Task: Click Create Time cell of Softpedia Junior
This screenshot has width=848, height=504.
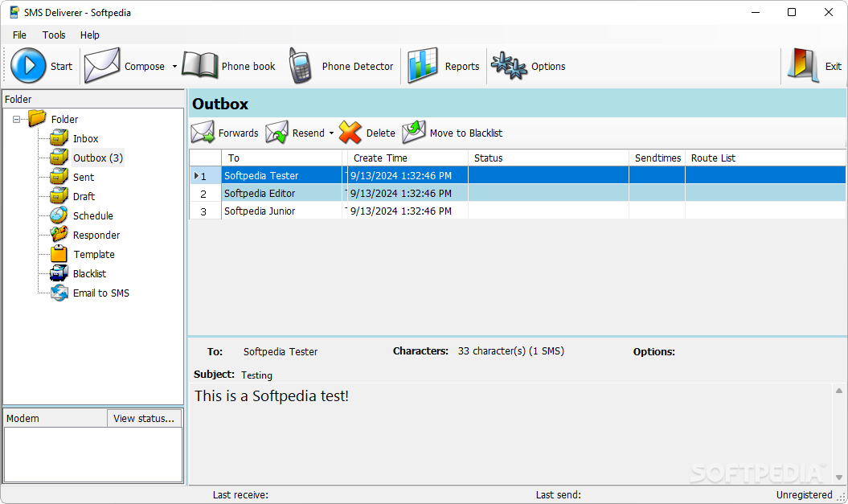Action: coord(407,211)
